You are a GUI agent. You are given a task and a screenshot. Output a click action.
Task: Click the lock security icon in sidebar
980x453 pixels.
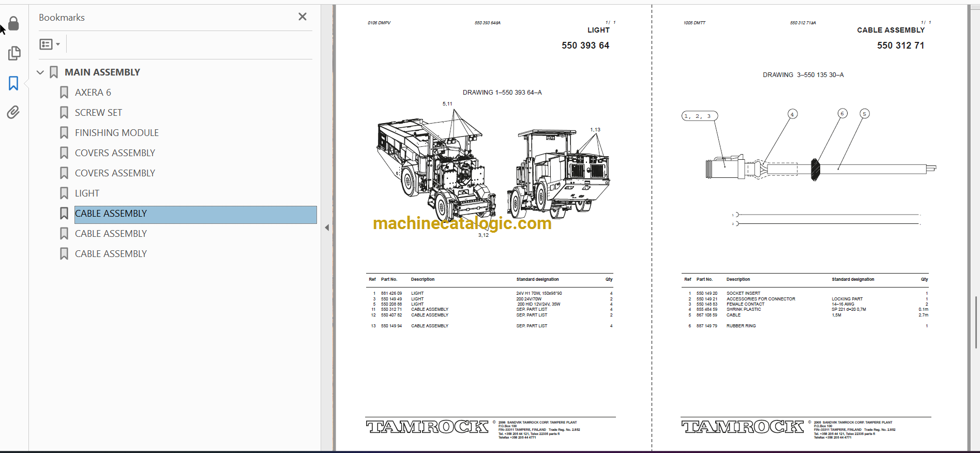pos(14,24)
